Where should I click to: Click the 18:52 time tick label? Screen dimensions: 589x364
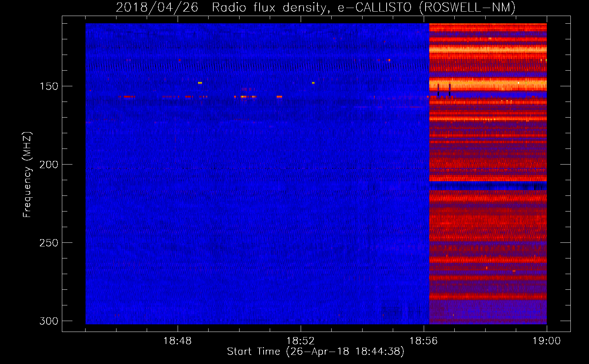tap(301, 341)
